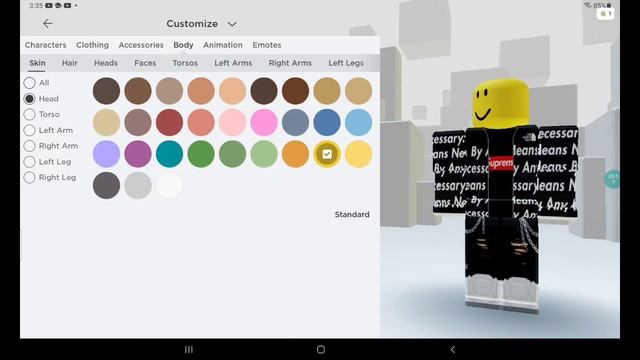Open the Heads sub-tab
Image resolution: width=640 pixels, height=360 pixels.
[x=106, y=63]
